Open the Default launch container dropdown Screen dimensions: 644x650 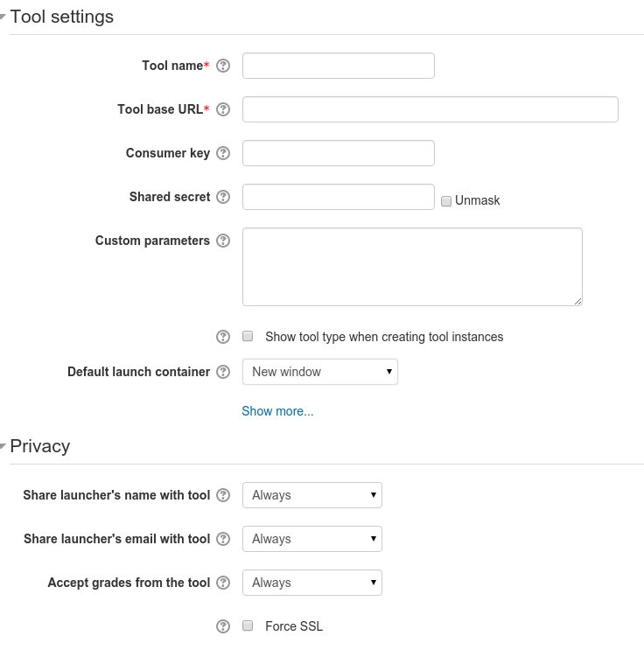tap(320, 372)
